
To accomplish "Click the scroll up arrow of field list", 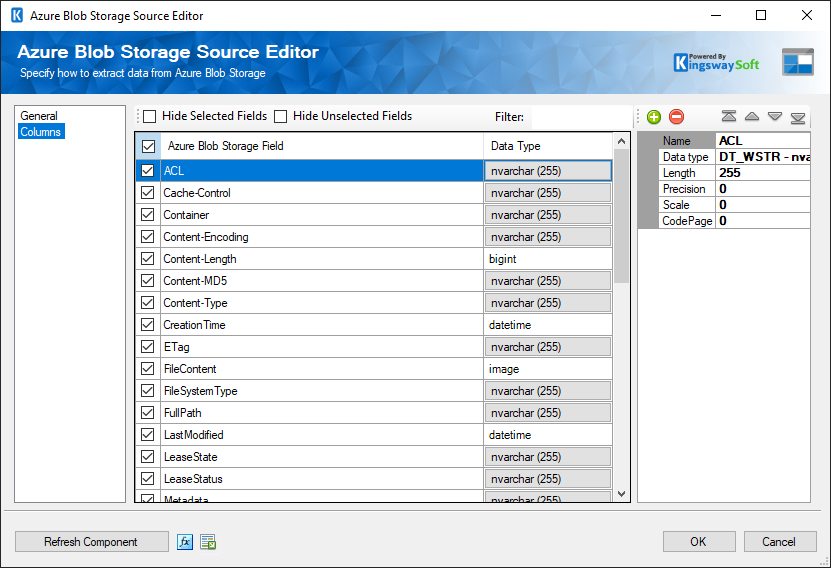I will (622, 141).
